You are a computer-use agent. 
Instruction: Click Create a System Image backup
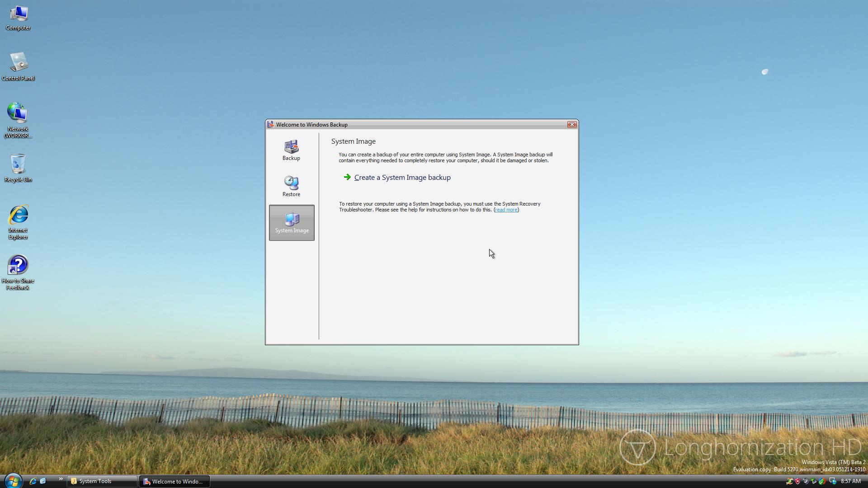click(402, 178)
